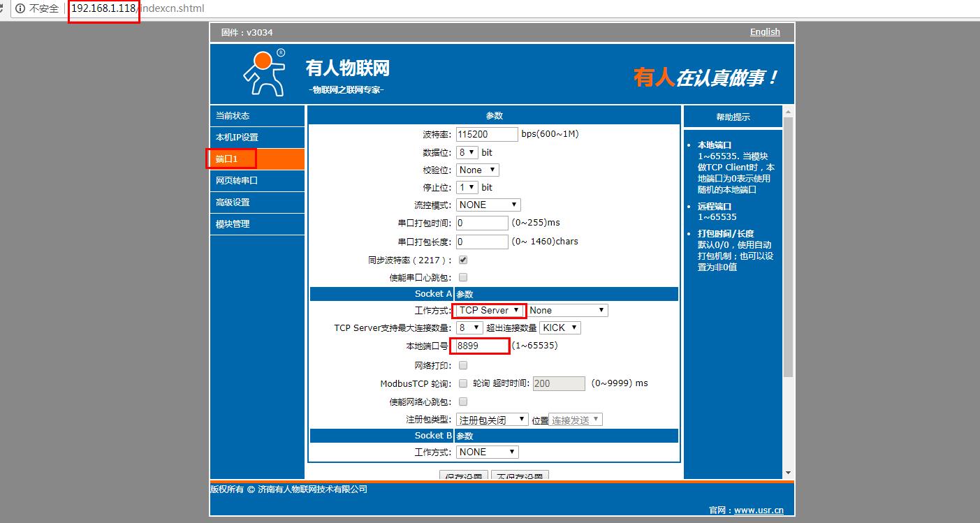The height and width of the screenshot is (523, 980).
Task: Select 网页转串口 in the sidebar
Action: (x=257, y=181)
